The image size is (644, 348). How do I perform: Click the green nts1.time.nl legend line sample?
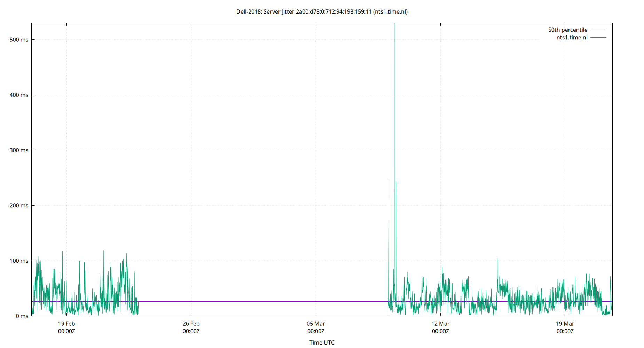pos(598,38)
